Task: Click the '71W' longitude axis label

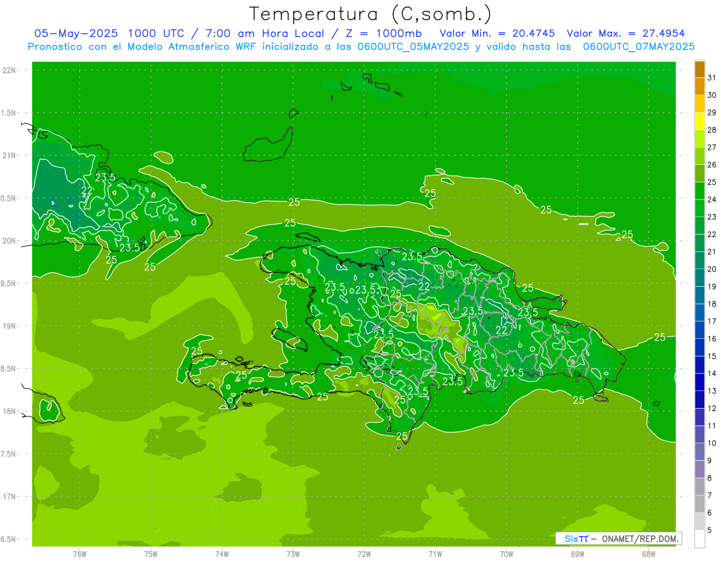Action: tap(435, 554)
